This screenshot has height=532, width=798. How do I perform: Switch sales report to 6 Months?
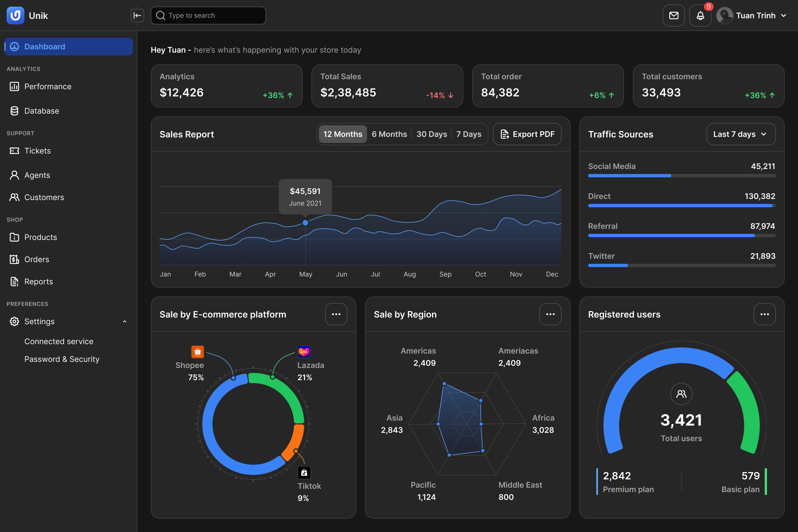(389, 134)
